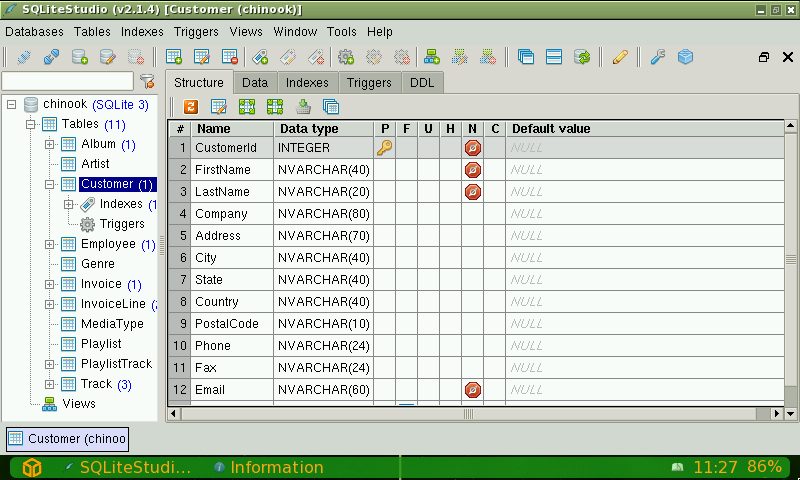Click the vertical scrollbar down arrow
The height and width of the screenshot is (480, 800).
coord(790,414)
